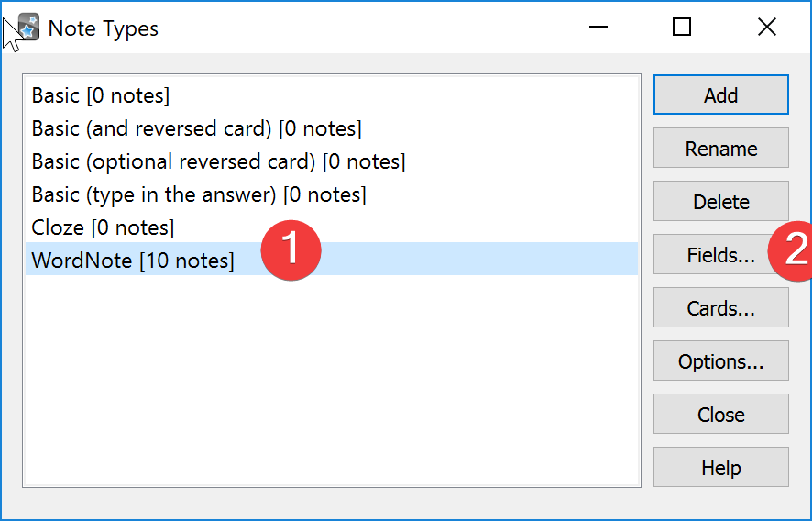Click the red number 1 annotation marker
Image resolution: width=812 pixels, height=521 pixels.
[291, 249]
